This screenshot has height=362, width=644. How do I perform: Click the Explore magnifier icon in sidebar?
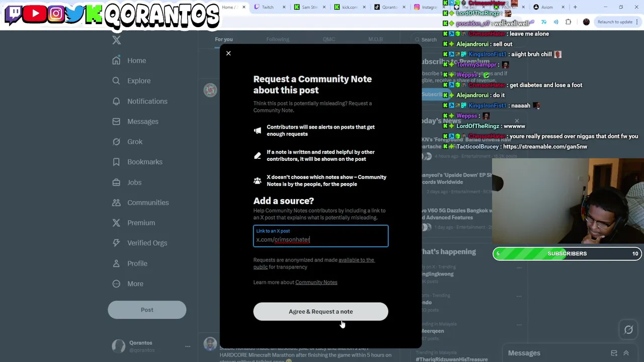click(x=116, y=80)
